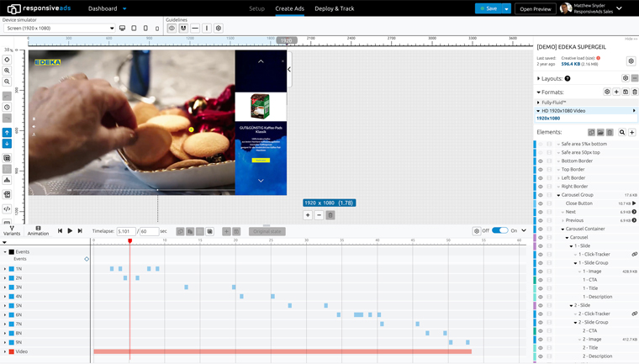
Task: Hide the Carousel Group element
Action: point(541,195)
